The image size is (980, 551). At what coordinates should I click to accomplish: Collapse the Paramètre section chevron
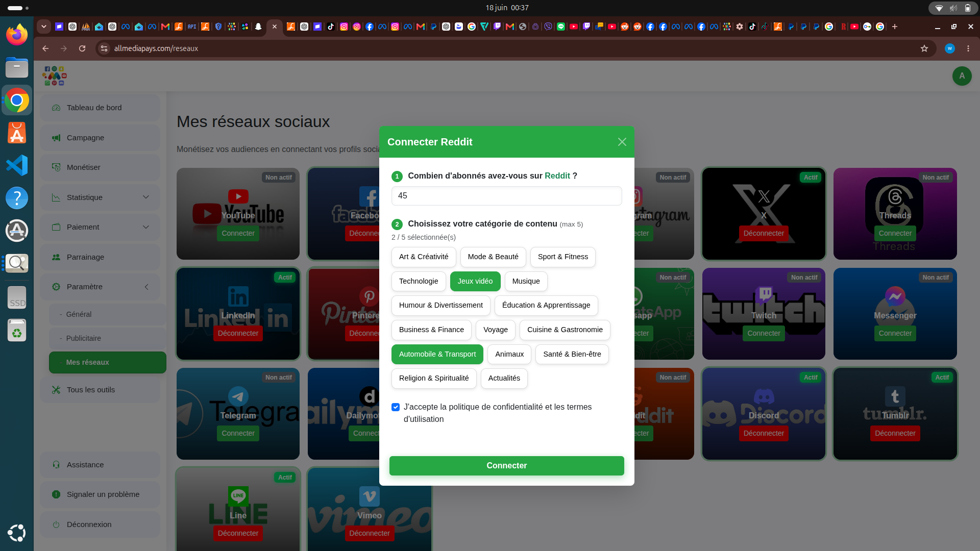[146, 287]
